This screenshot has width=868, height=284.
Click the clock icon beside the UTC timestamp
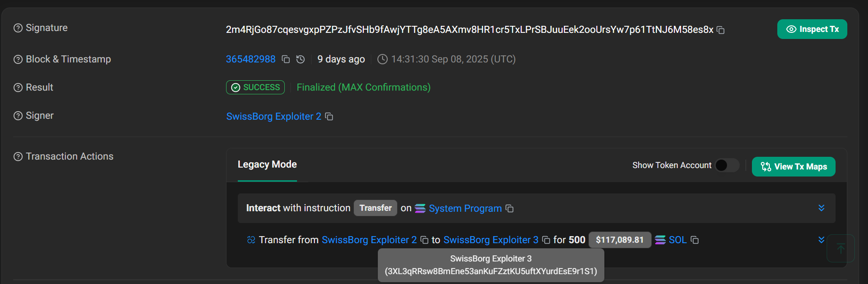coord(383,59)
